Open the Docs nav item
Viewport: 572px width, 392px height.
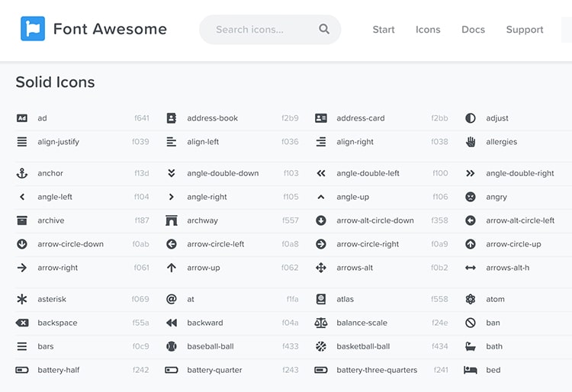473,30
